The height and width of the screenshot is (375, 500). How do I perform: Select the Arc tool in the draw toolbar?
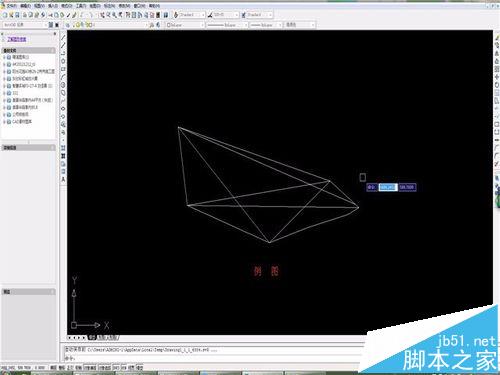pyautogui.click(x=63, y=77)
